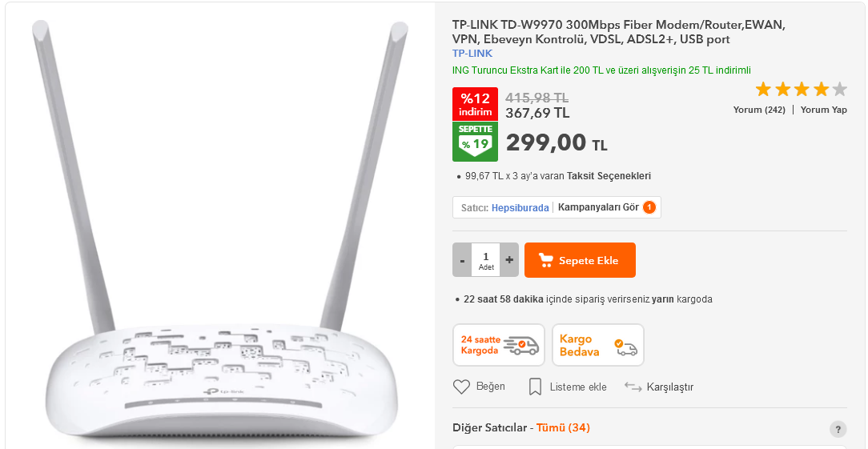
Task: Increase quantity with the plus button
Action: point(509,260)
